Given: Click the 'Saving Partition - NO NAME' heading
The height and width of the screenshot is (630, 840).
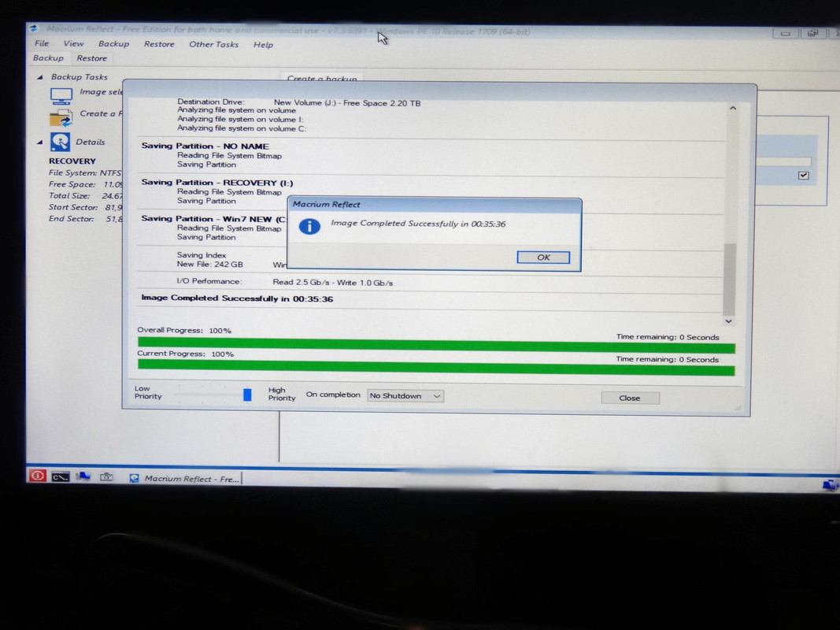Looking at the screenshot, I should coord(205,146).
